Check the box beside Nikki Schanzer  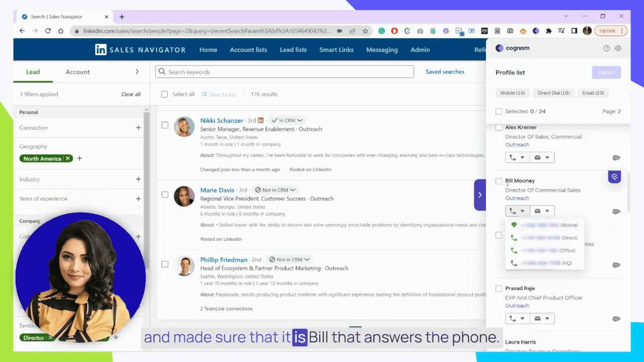point(165,125)
